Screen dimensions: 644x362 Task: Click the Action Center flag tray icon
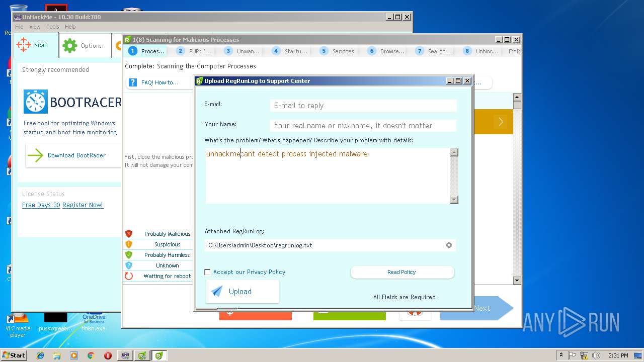[573, 355]
